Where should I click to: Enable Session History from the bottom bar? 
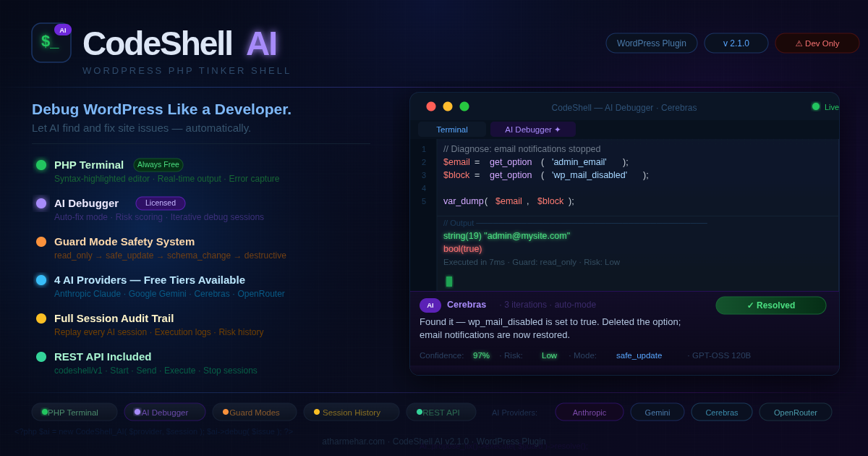351,412
